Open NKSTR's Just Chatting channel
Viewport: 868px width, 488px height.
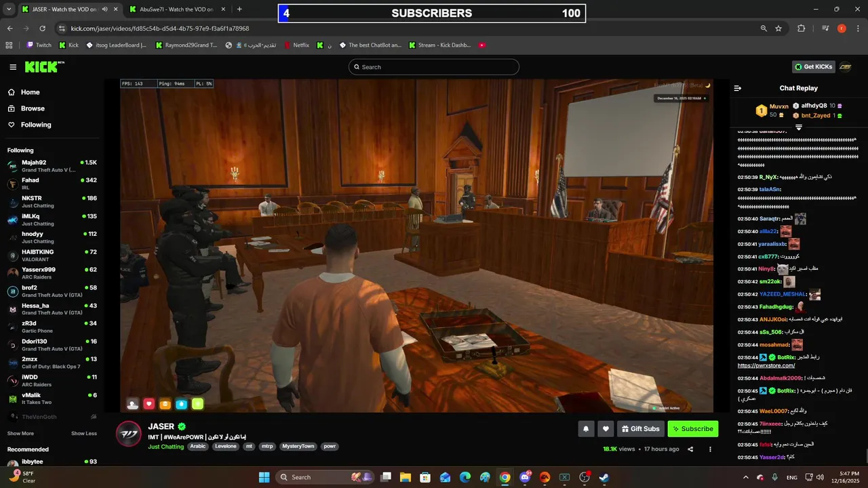[x=52, y=201]
